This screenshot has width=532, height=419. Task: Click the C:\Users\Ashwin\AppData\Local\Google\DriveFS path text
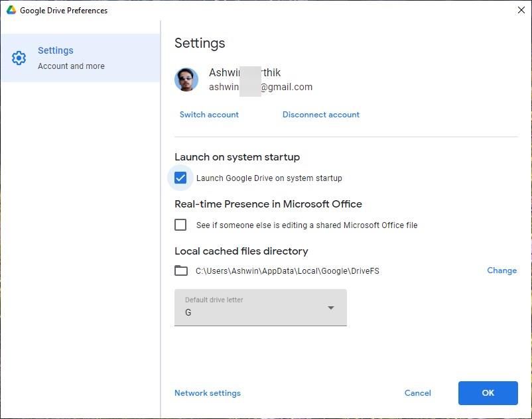(x=287, y=271)
